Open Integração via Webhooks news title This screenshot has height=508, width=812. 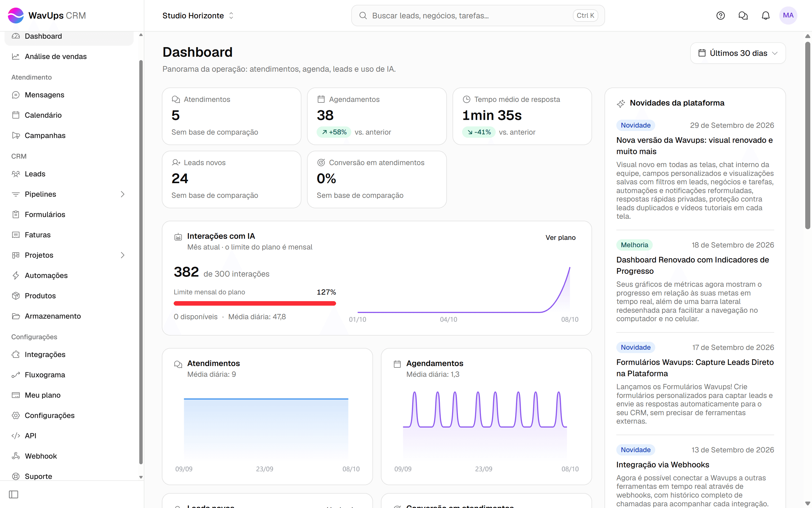[662, 465]
